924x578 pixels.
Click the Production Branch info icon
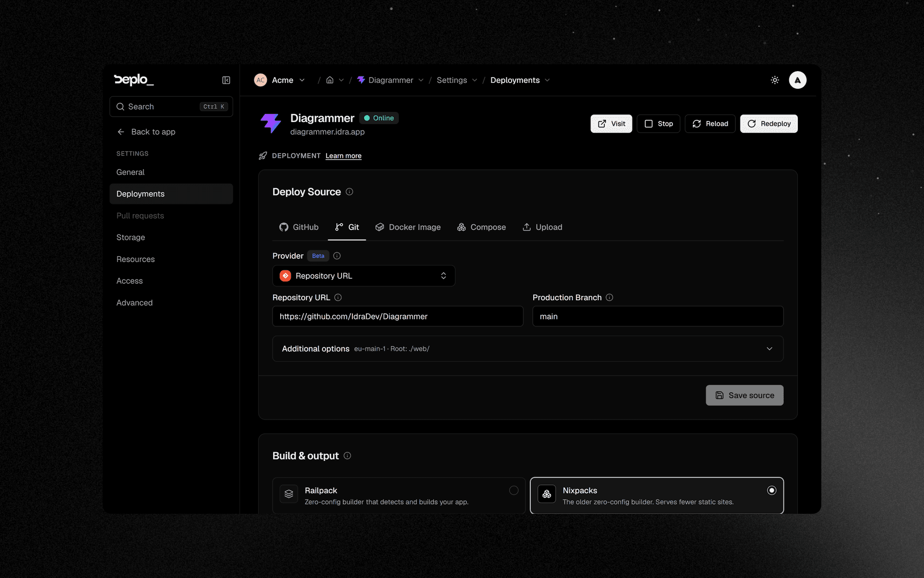610,298
